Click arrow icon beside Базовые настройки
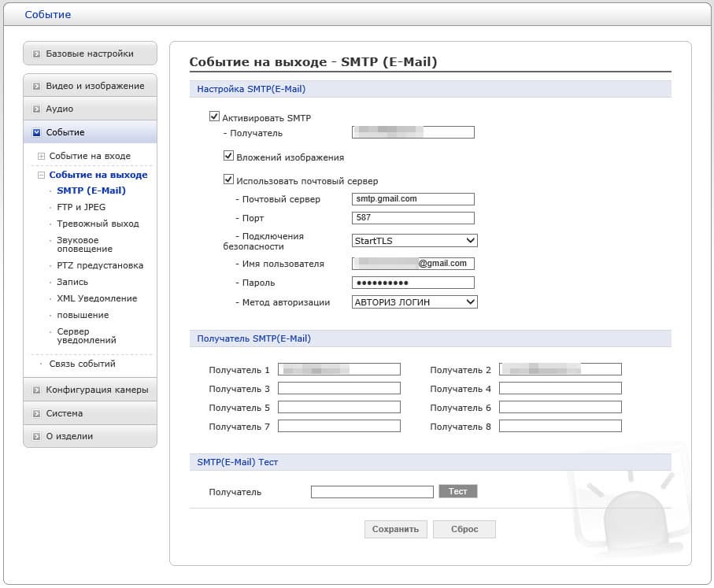This screenshot has height=588, width=714. click(x=37, y=54)
